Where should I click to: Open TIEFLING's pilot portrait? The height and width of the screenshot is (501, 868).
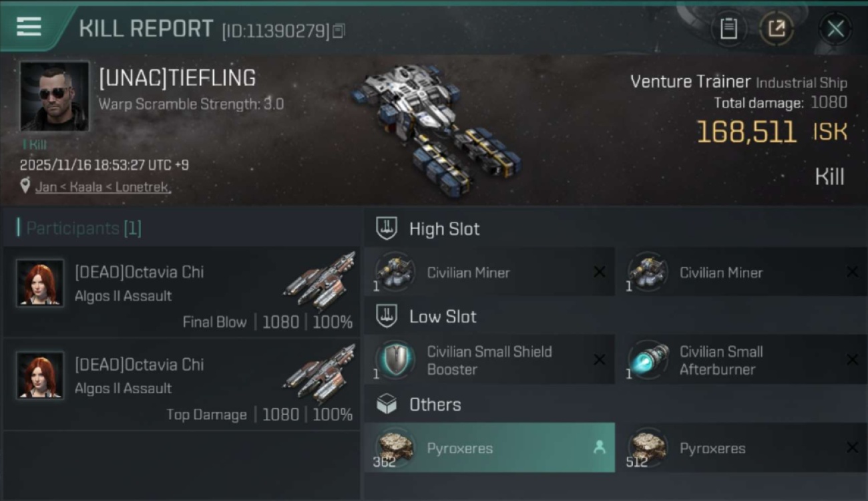[54, 96]
